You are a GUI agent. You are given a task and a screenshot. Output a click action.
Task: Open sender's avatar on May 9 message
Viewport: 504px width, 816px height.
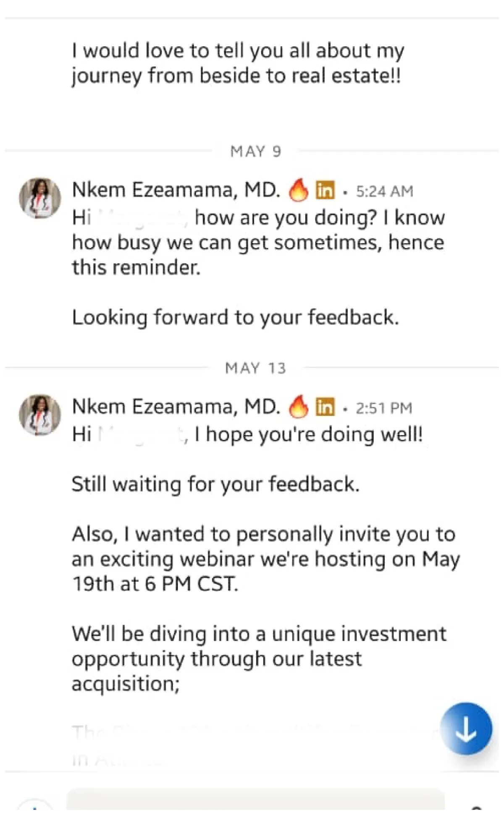tap(40, 198)
